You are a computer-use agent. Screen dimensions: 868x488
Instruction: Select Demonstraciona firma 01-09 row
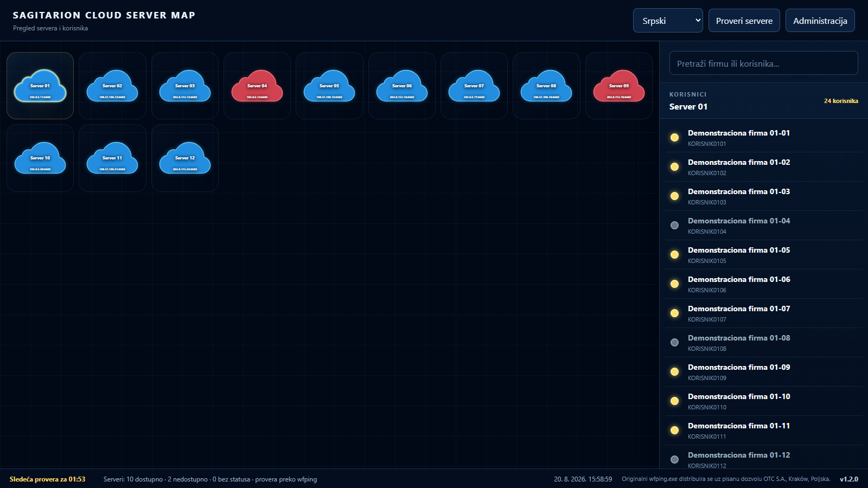tap(764, 372)
